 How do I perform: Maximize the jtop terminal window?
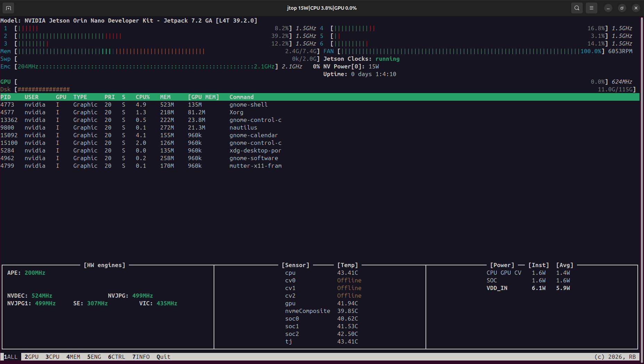click(x=622, y=8)
